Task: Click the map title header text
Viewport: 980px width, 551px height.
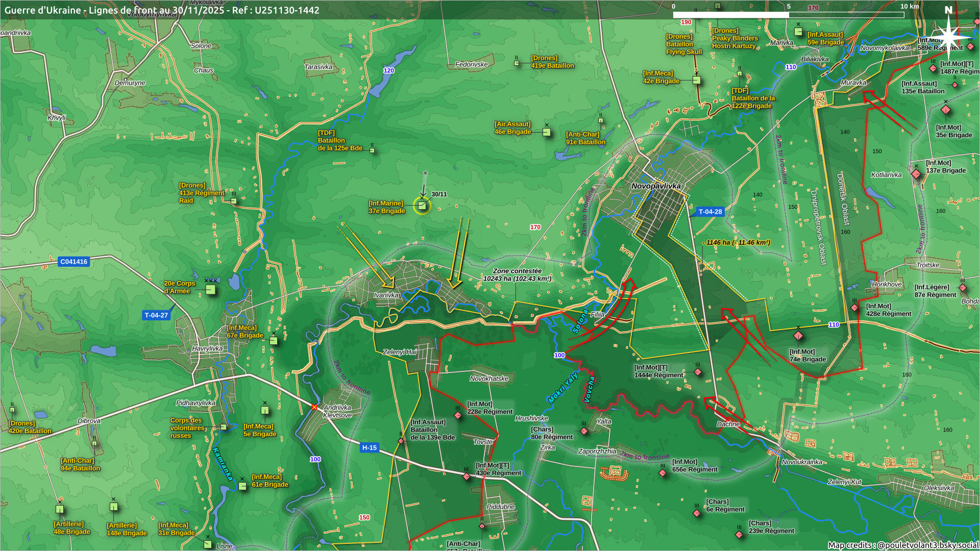Action: pyautogui.click(x=162, y=10)
